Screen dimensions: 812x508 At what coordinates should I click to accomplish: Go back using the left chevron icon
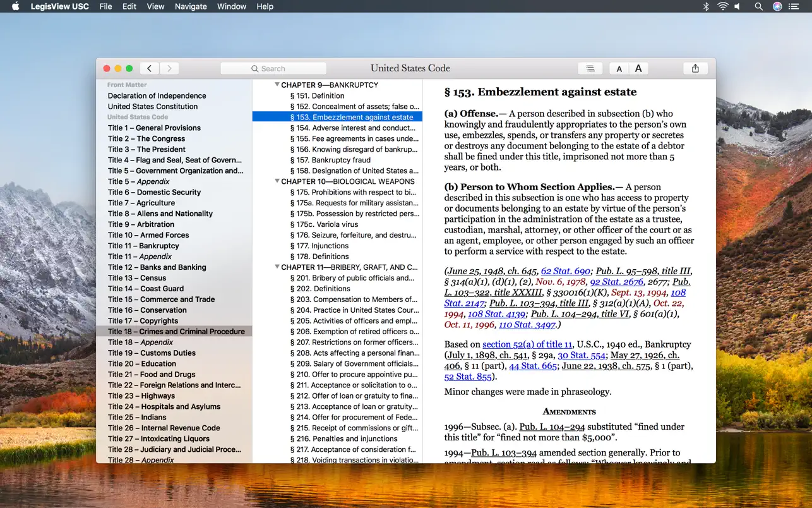[x=149, y=68]
